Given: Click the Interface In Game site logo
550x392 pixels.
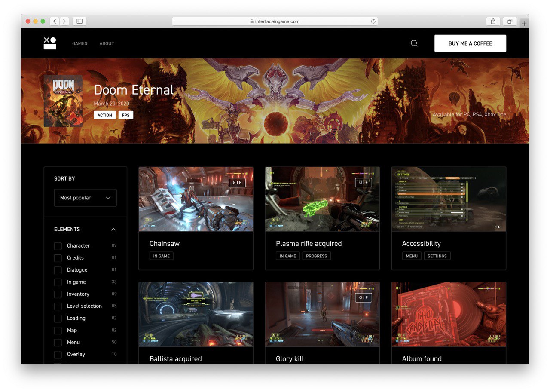Looking at the screenshot, I should coord(50,43).
